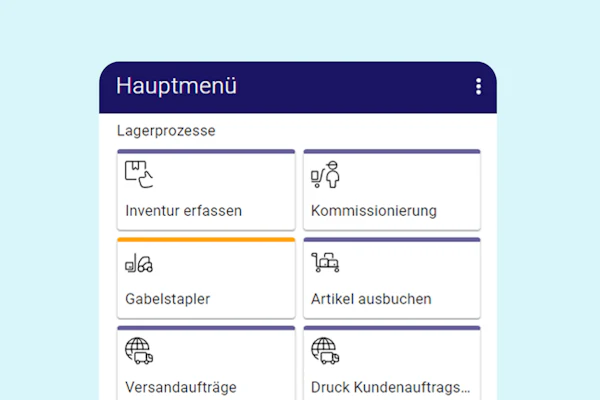Click the Hauptmenü header title

point(176,85)
